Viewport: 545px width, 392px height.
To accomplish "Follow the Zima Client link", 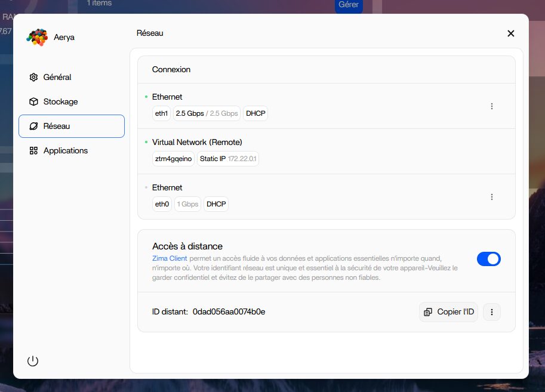I will pyautogui.click(x=170, y=258).
